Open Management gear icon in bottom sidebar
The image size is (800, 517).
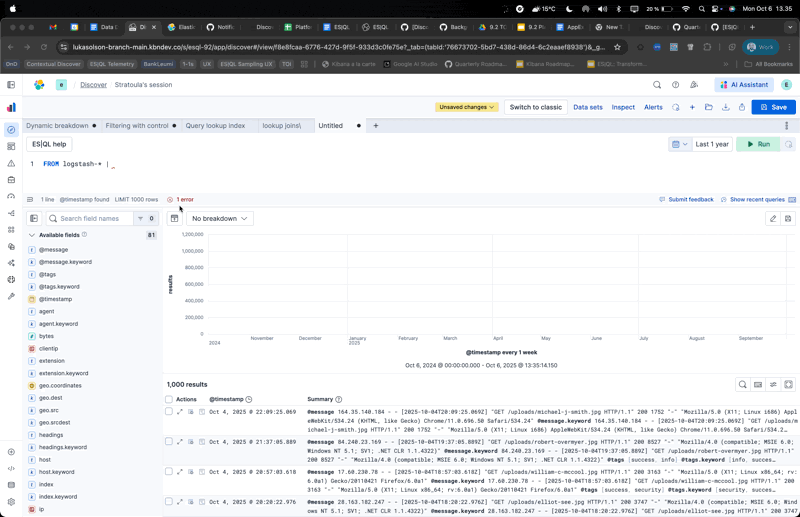click(11, 502)
